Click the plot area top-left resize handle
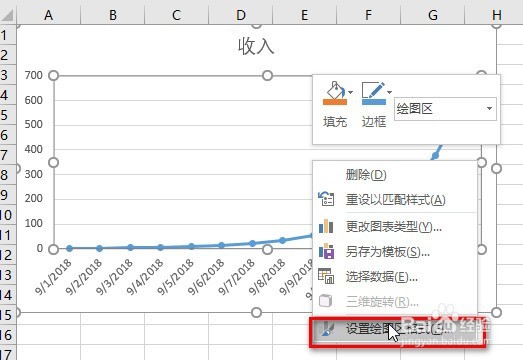The image size is (523, 360). (53, 76)
